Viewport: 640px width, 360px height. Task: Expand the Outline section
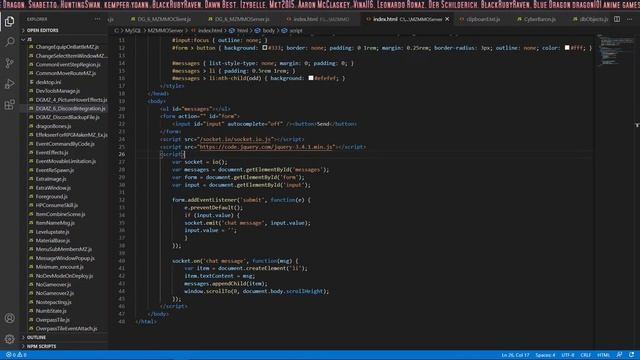coord(36,338)
